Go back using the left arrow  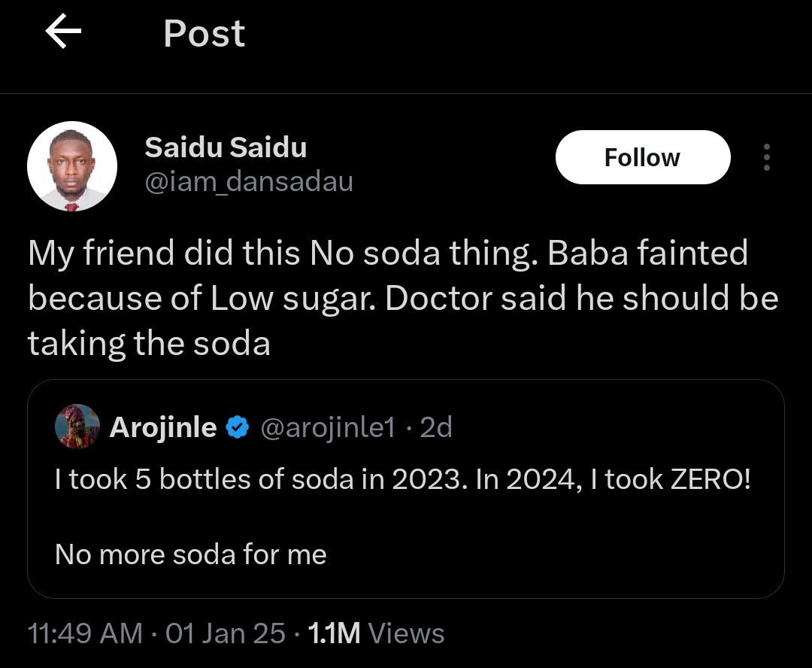point(63,34)
